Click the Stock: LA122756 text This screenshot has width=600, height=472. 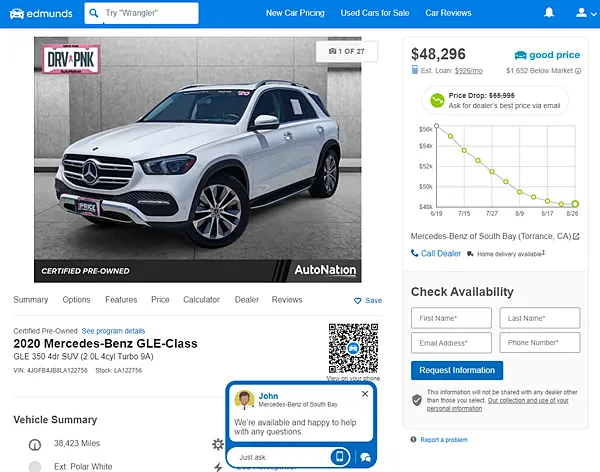119,371
